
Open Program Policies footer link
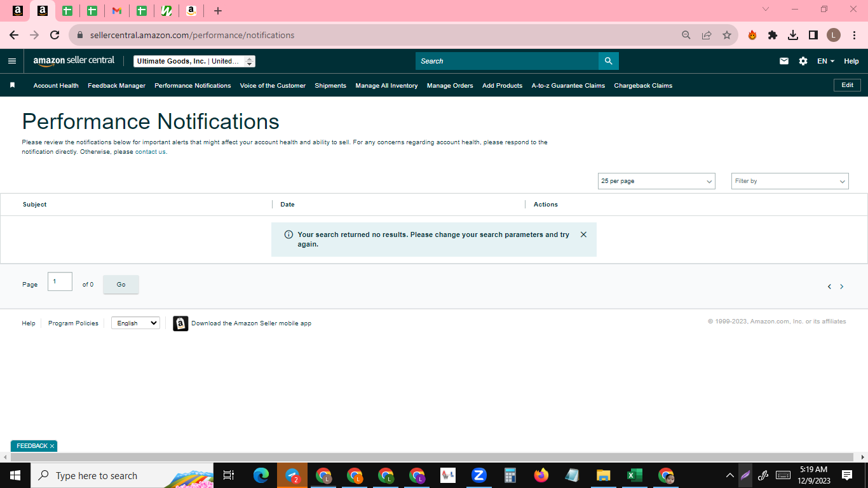click(x=73, y=323)
